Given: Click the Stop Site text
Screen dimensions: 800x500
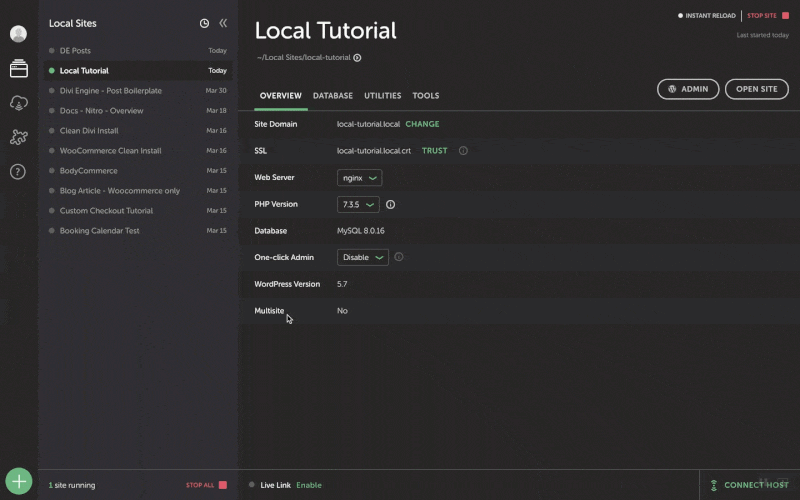Looking at the screenshot, I should pos(762,16).
